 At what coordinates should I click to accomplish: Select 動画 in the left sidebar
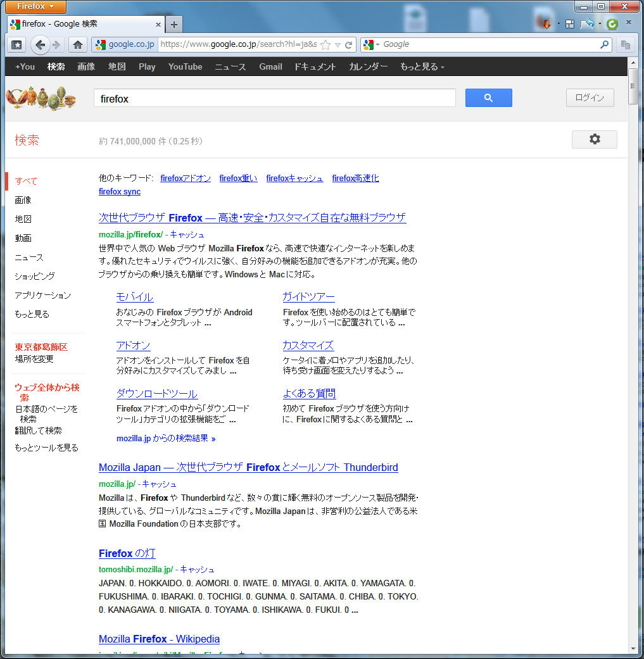[23, 238]
